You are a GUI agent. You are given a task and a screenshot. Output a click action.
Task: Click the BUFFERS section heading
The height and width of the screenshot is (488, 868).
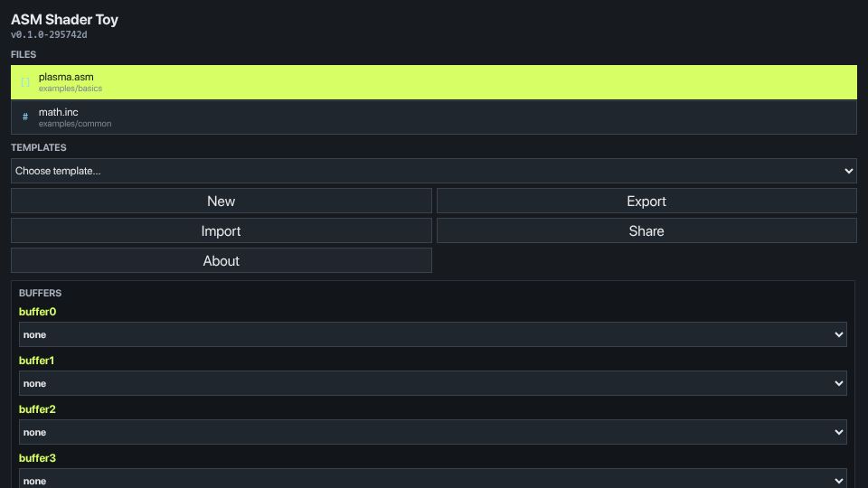tap(40, 293)
